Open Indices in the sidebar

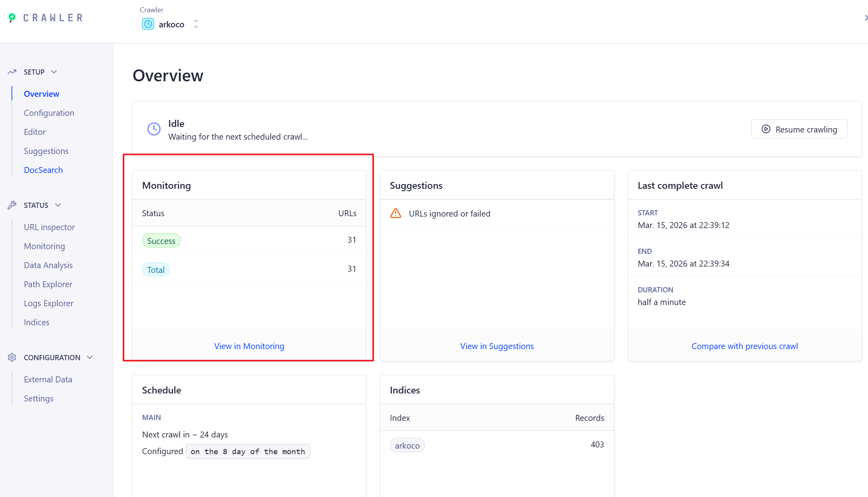point(37,322)
